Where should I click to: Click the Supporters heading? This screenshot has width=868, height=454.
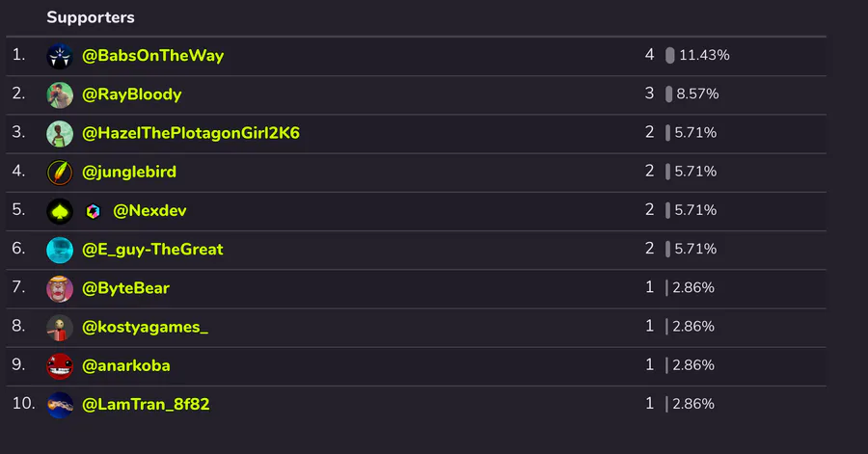91,17
